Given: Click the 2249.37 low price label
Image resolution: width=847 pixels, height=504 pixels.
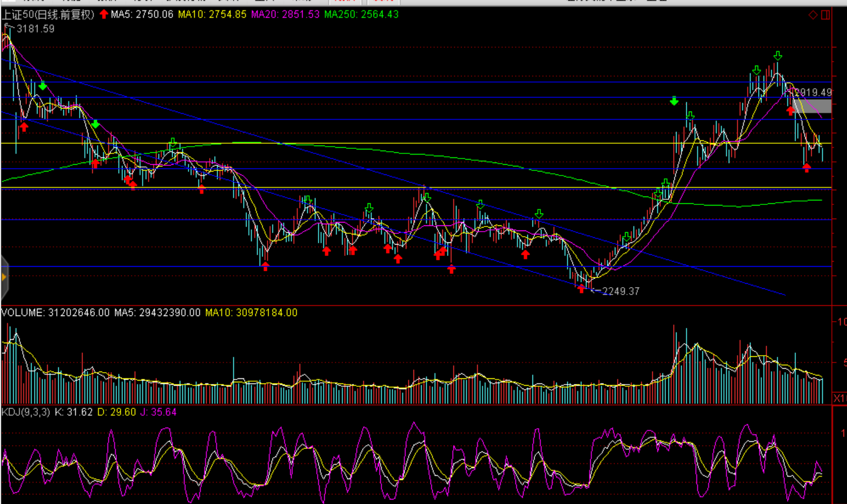Looking at the screenshot, I should pyautogui.click(x=620, y=291).
